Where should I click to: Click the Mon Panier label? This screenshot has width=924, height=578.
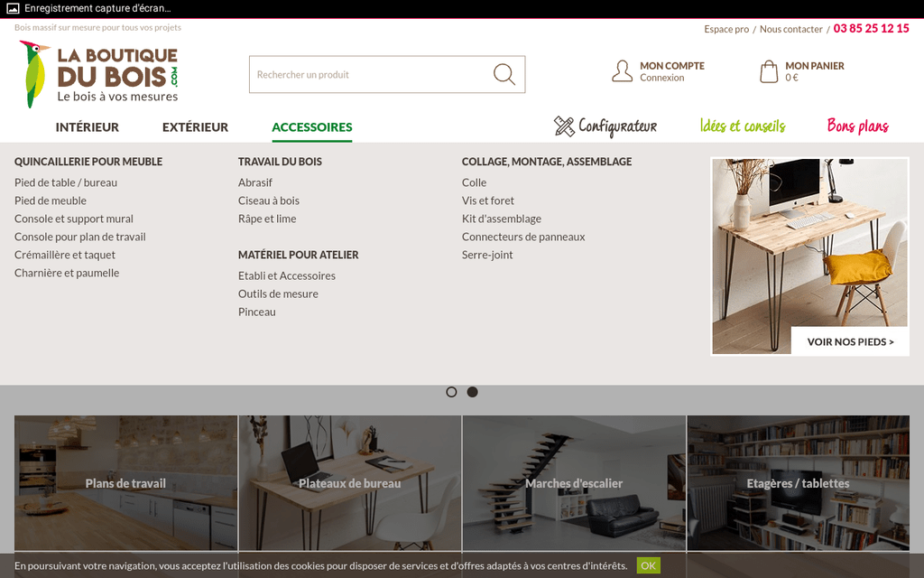[x=815, y=66]
